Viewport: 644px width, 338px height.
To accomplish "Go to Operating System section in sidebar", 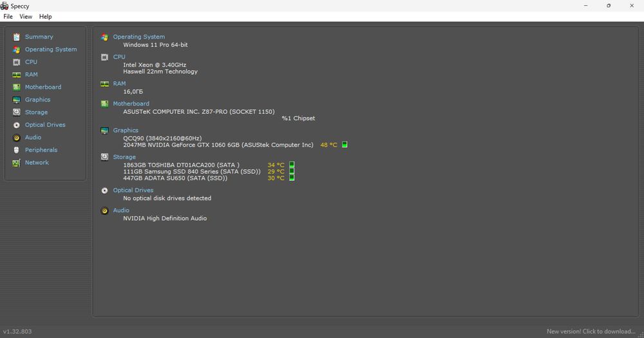I will pos(51,50).
